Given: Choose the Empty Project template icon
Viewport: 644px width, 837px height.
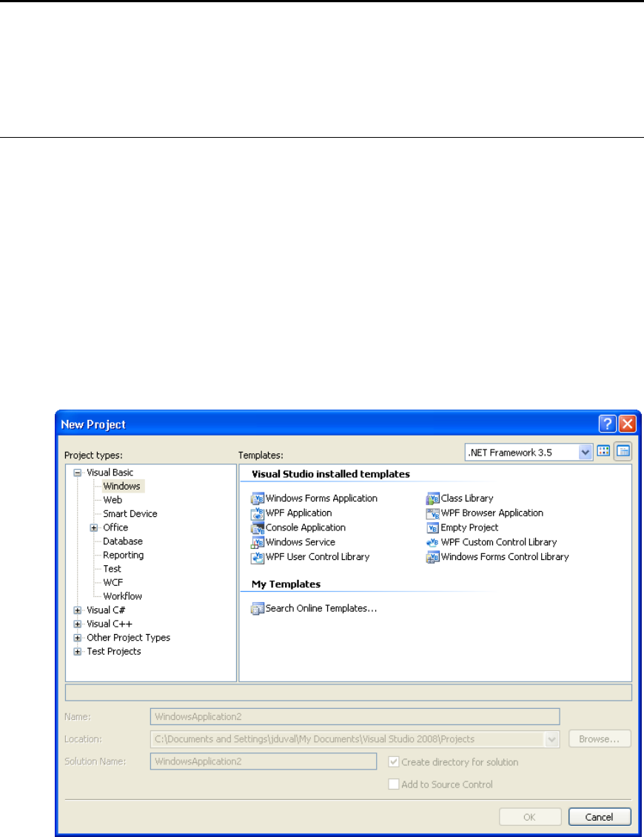Looking at the screenshot, I should [x=433, y=528].
